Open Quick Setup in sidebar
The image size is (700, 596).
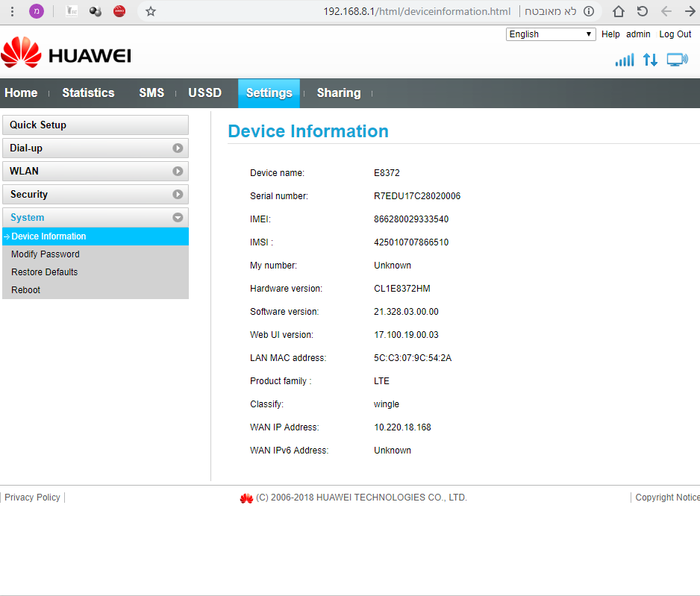coord(96,125)
